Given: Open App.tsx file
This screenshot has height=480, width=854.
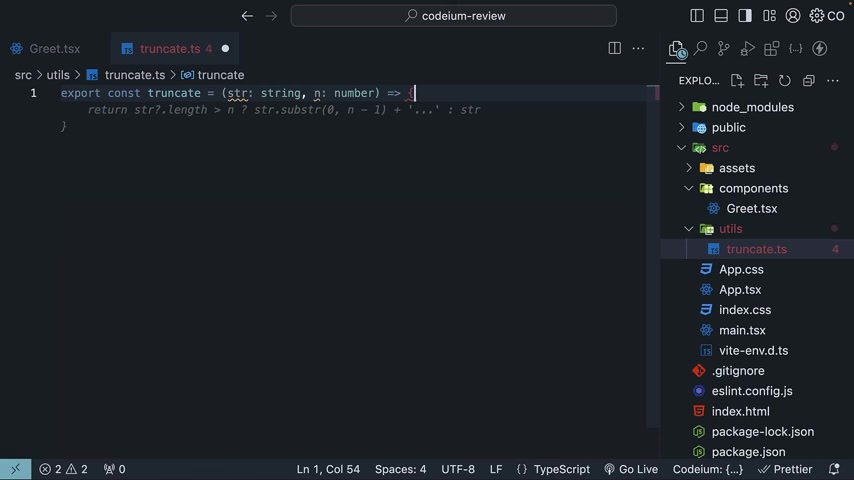Looking at the screenshot, I should click(757, 289).
